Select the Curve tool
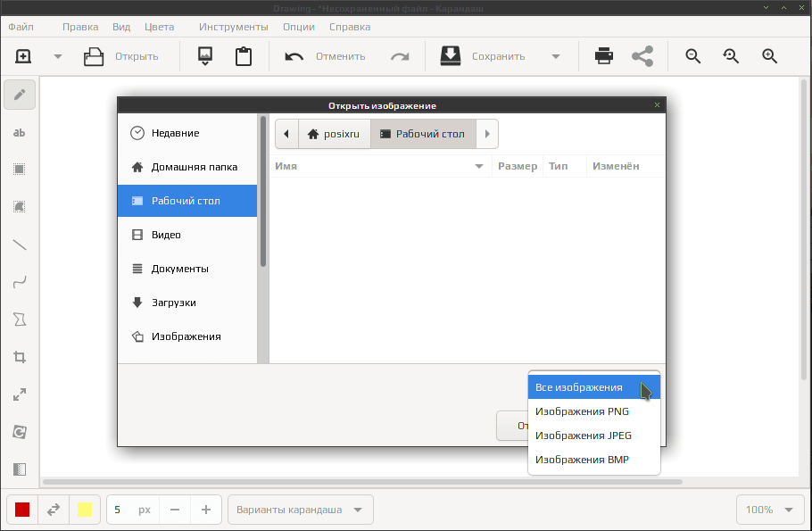The width and height of the screenshot is (812, 531). tap(20, 282)
